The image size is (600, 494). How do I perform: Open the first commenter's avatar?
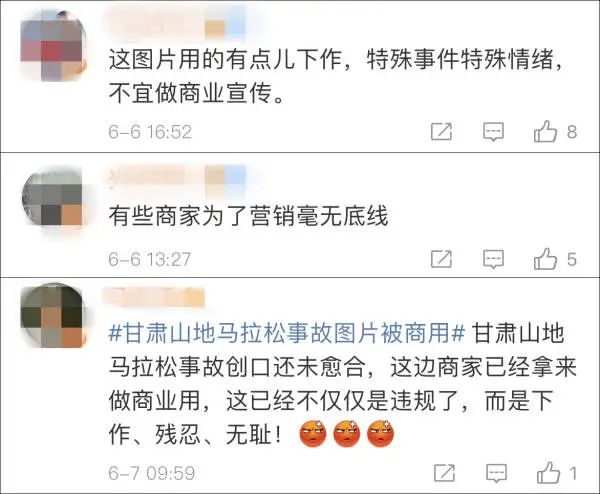click(x=52, y=46)
